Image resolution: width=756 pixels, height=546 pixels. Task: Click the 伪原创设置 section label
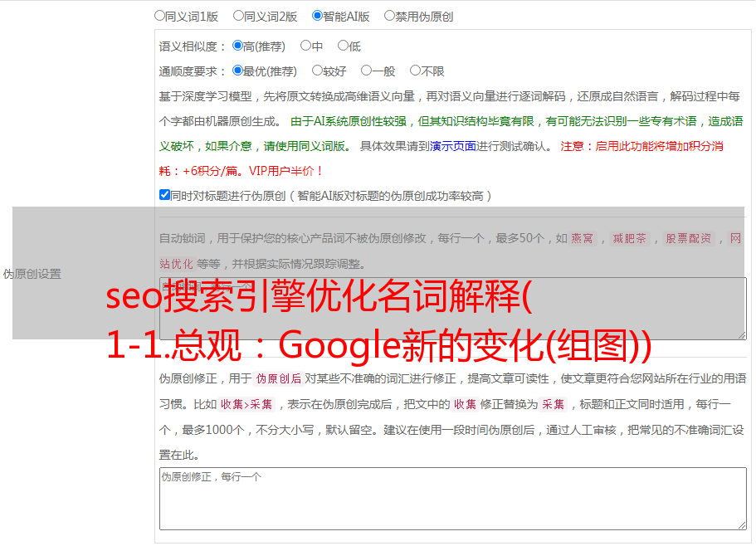[x=32, y=274]
